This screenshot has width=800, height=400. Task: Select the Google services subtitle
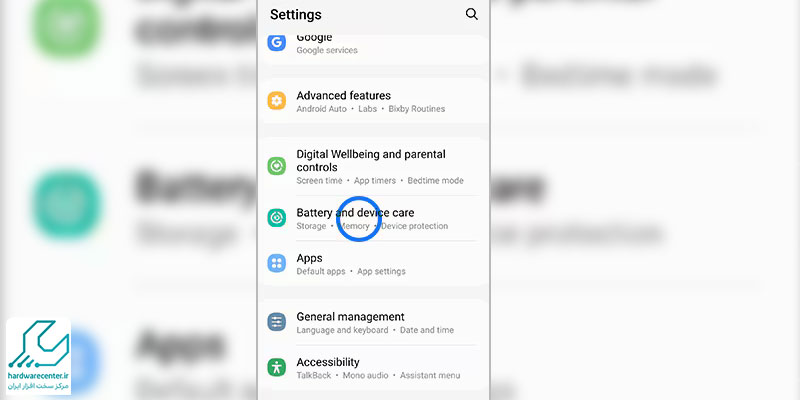[x=327, y=50]
